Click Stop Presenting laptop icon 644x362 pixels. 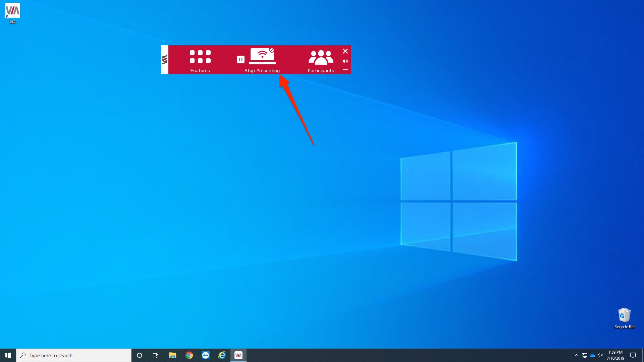point(262,56)
